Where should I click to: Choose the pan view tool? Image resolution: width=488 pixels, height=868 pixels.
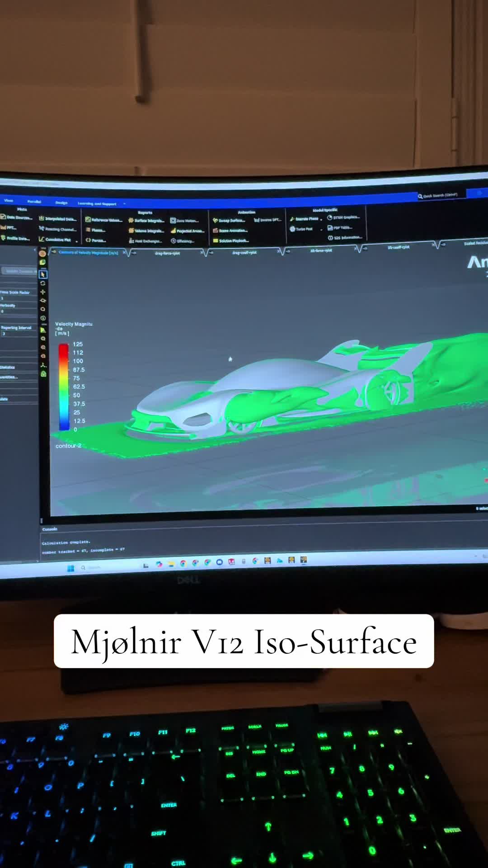[43, 292]
